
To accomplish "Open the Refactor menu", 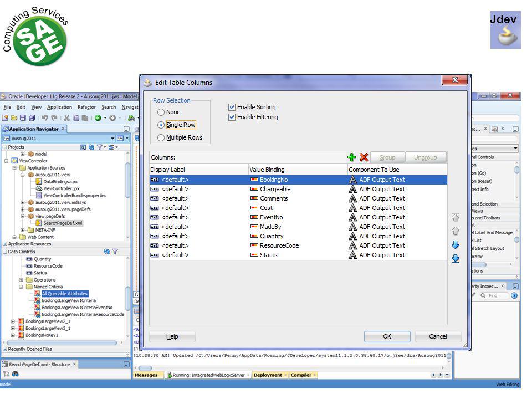I will click(x=86, y=107).
